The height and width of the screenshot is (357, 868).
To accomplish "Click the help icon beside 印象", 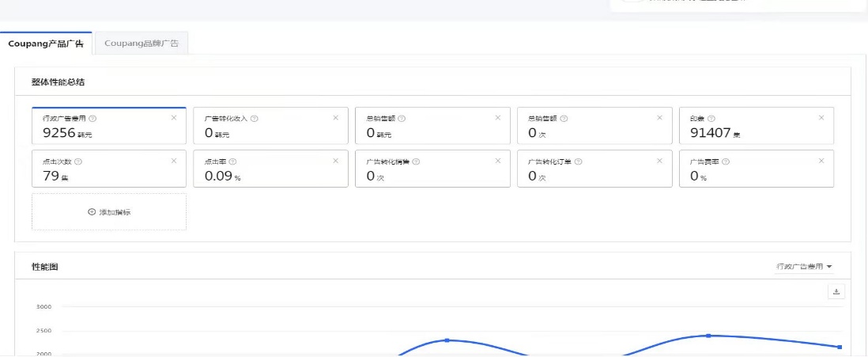I will [x=711, y=118].
